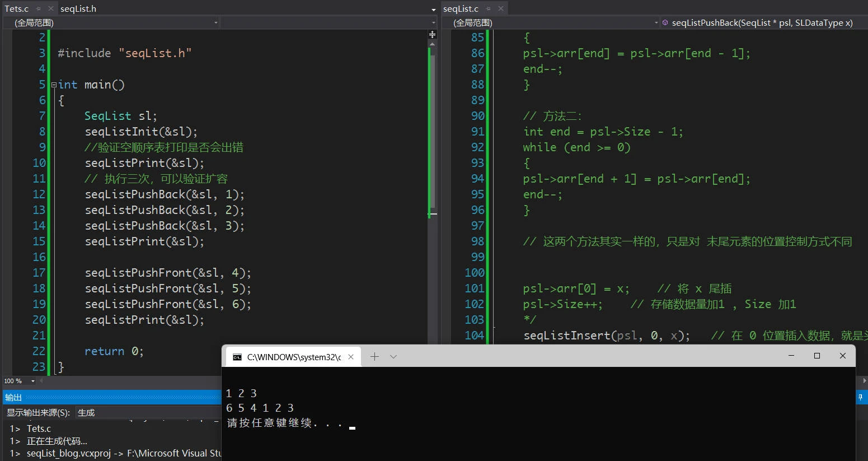
Task: Open the 显示输出来源 combo box showing 生成
Action: pyautogui.click(x=148, y=413)
